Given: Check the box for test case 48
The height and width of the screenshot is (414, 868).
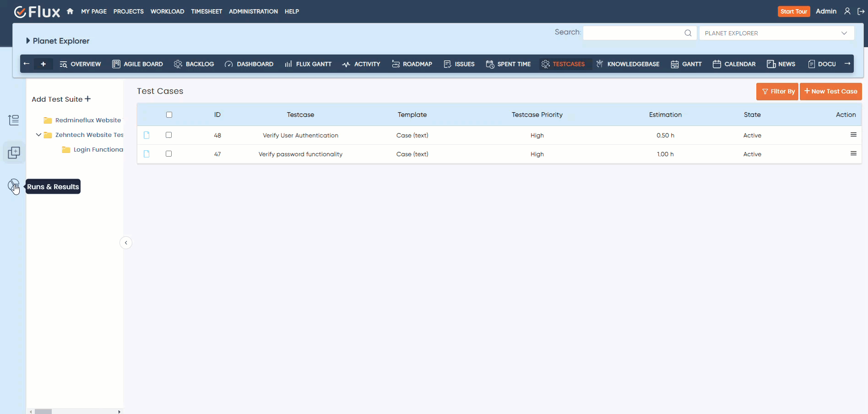Looking at the screenshot, I should click(x=169, y=135).
